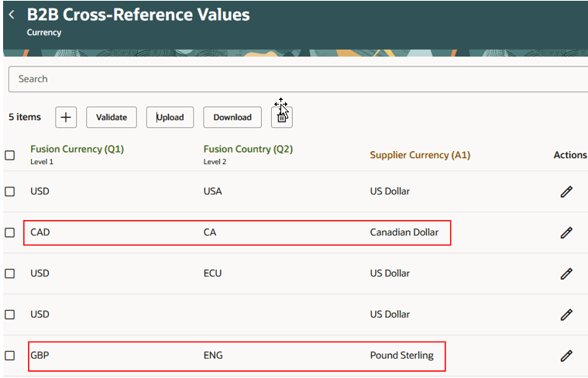Click the Upload button
Image resolution: width=588 pixels, height=378 pixels.
[x=170, y=117]
